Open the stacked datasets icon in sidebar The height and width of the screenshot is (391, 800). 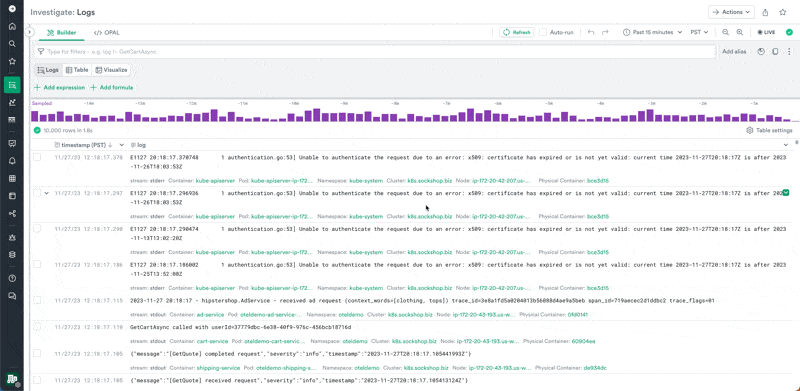[x=12, y=254]
